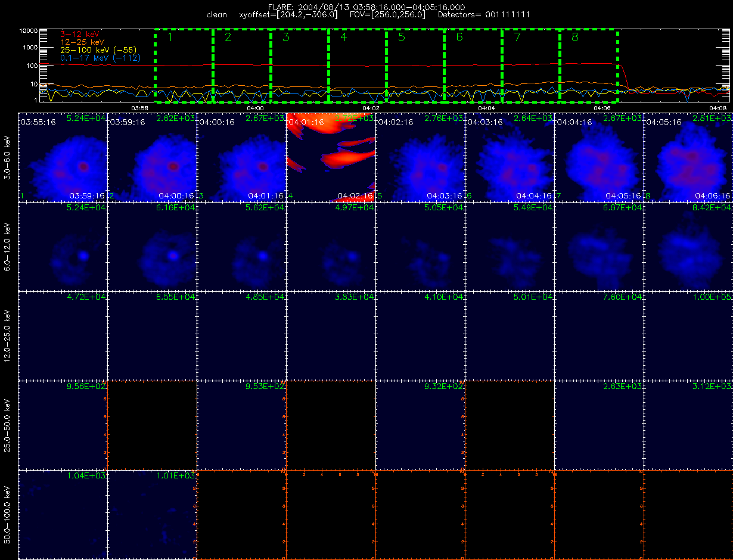733x560 pixels.
Task: Click the 04:04 tick label on the time axis
Action: coord(486,108)
